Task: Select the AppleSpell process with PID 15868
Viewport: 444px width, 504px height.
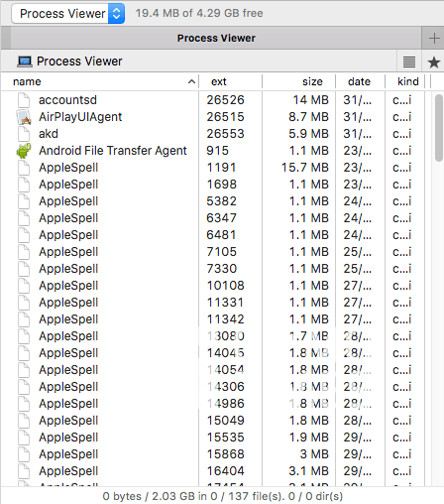Action: click(x=213, y=454)
